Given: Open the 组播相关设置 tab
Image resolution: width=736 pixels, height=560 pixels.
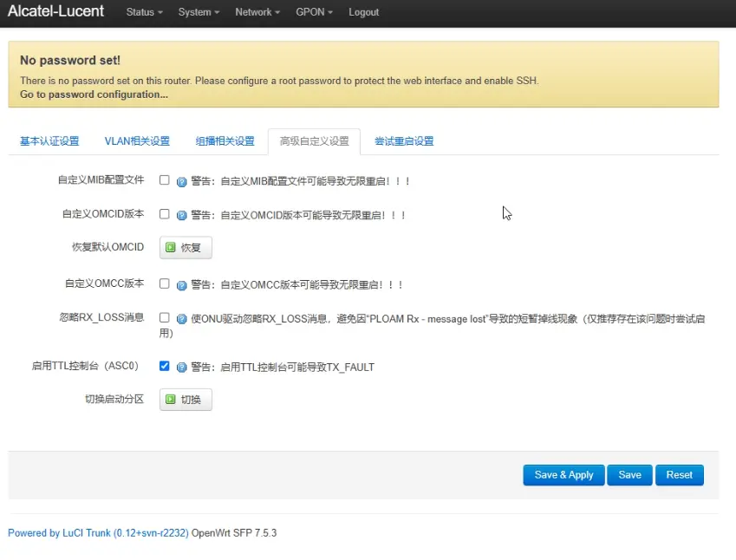Looking at the screenshot, I should 225,141.
